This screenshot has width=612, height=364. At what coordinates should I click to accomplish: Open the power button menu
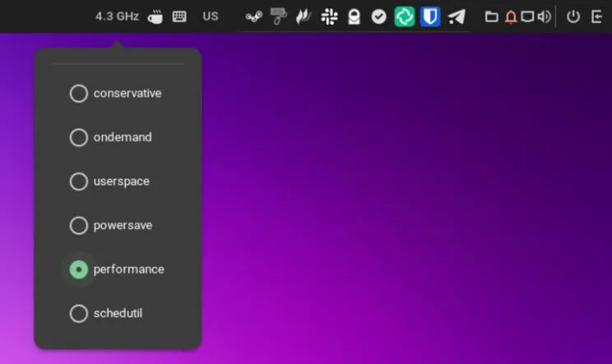coord(573,16)
